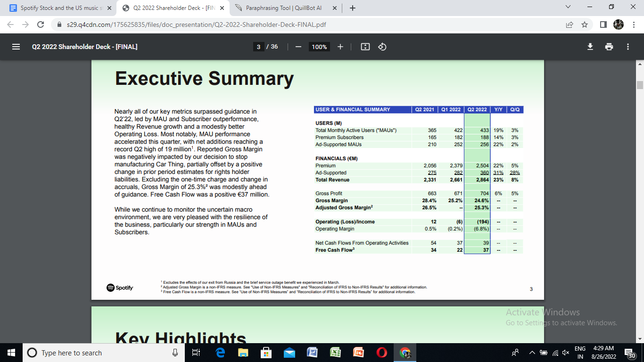The width and height of the screenshot is (644, 362).
Task: View site information via the lock icon
Action: [x=59, y=25]
